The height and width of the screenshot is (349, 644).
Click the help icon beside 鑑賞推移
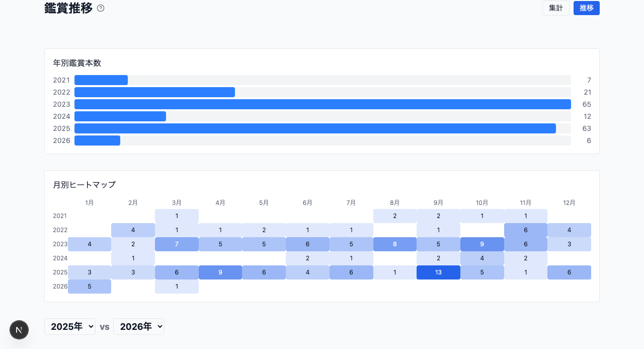(x=101, y=8)
